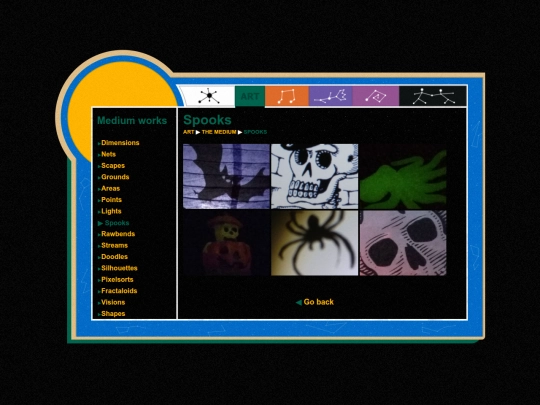
Task: Click the Medium works sidebar heading
Action: tap(132, 121)
